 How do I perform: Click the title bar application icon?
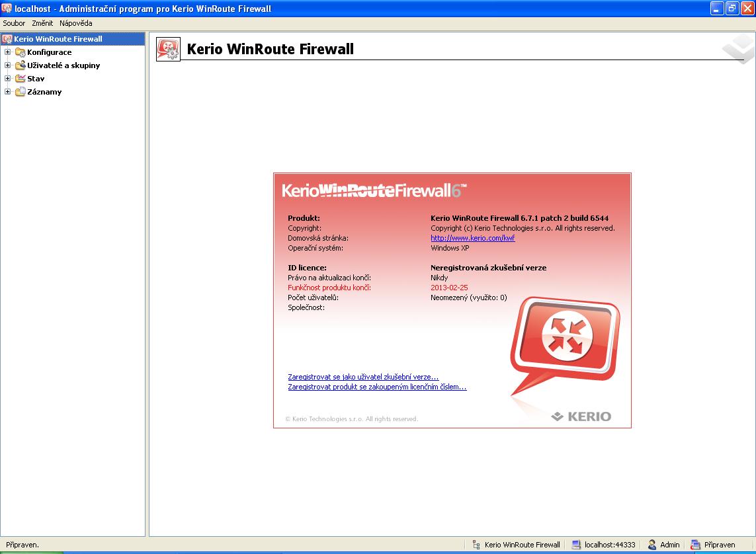click(x=7, y=8)
